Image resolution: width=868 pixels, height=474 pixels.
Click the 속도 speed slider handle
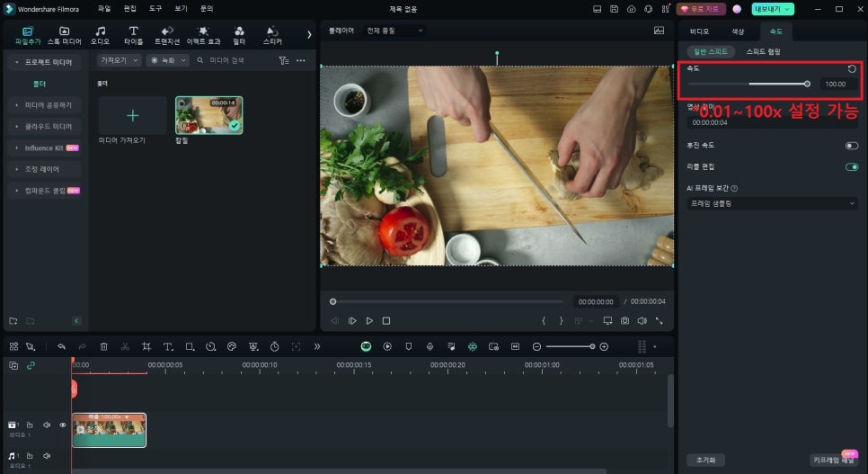(807, 84)
